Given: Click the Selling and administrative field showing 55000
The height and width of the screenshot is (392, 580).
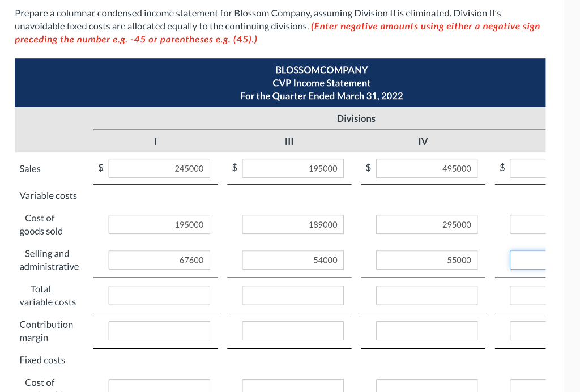Looking at the screenshot, I should (427, 259).
